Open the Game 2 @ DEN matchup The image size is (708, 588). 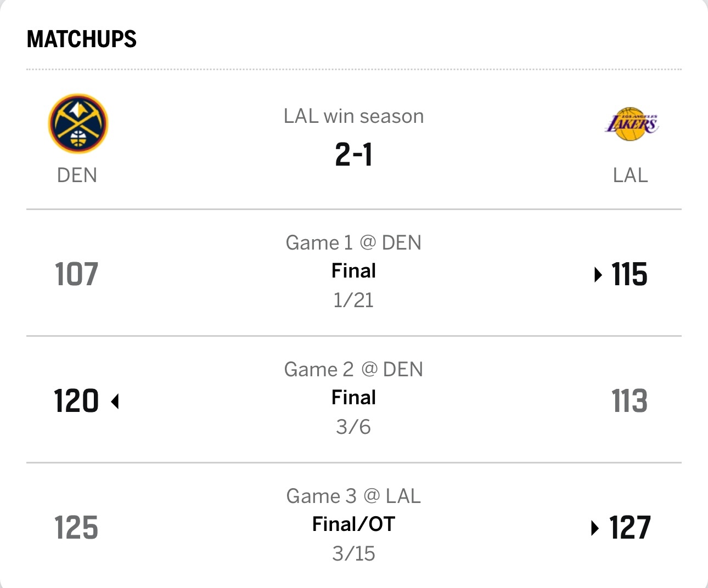click(x=353, y=369)
